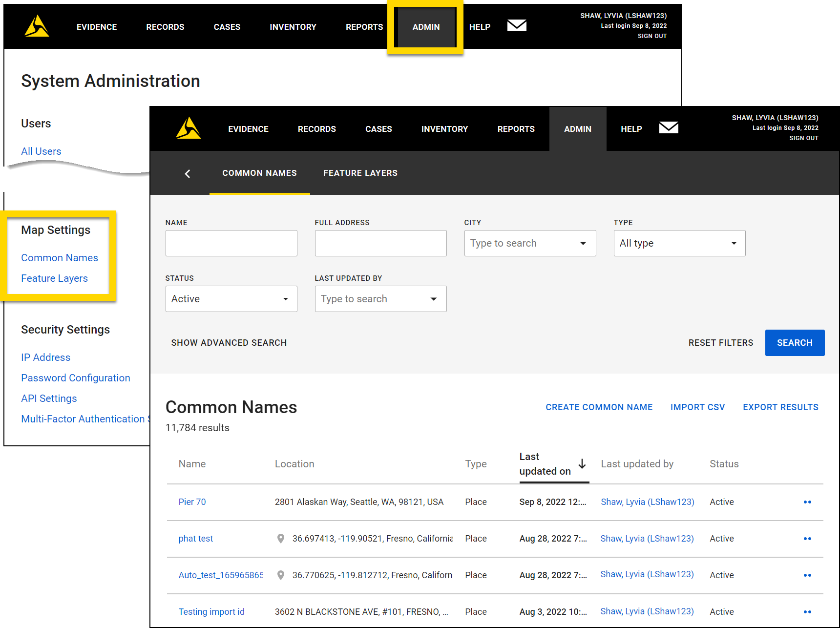This screenshot has width=840, height=628.
Task: Click the back chevron beside Common Names tab
Action: 188,173
